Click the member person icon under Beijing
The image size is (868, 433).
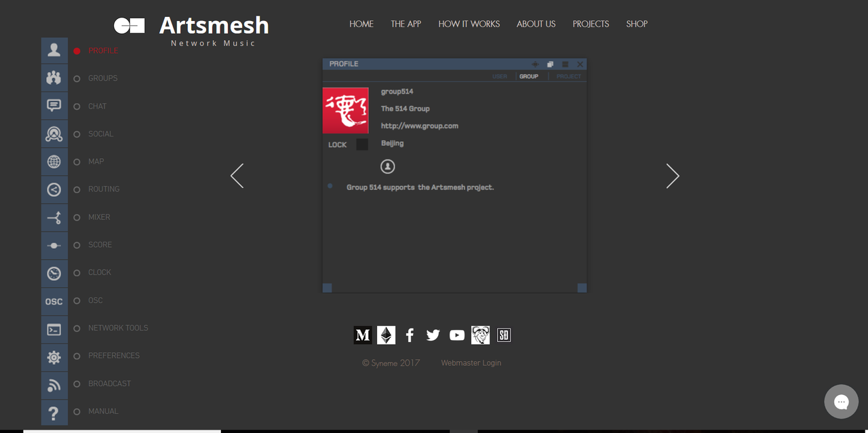pyautogui.click(x=388, y=166)
